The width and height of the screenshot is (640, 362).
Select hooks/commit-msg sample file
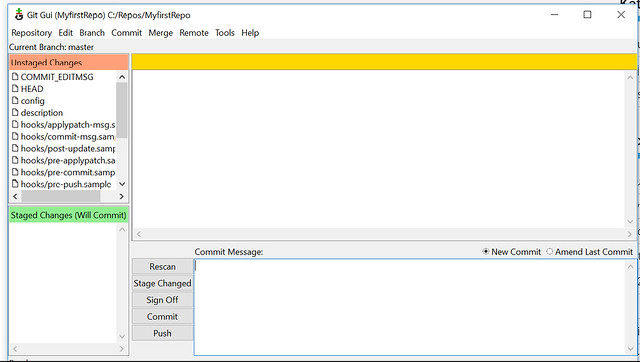[68, 136]
